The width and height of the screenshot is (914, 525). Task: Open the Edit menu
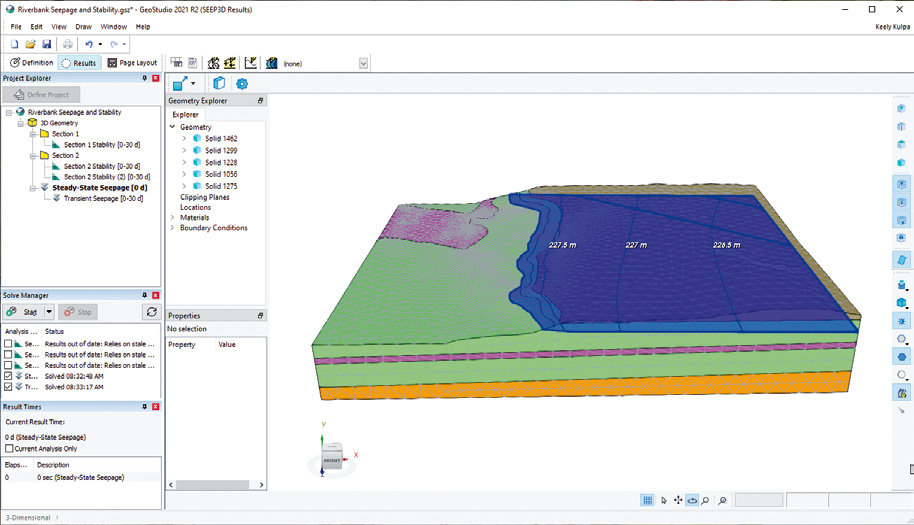pos(36,27)
